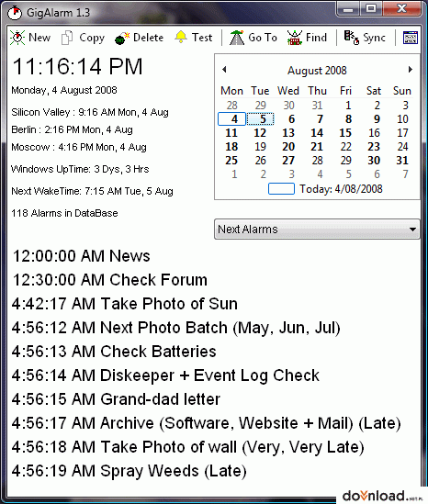Viewport: 428px width, 504px height.
Task: Click the August 2008 month title
Action: tap(317, 71)
